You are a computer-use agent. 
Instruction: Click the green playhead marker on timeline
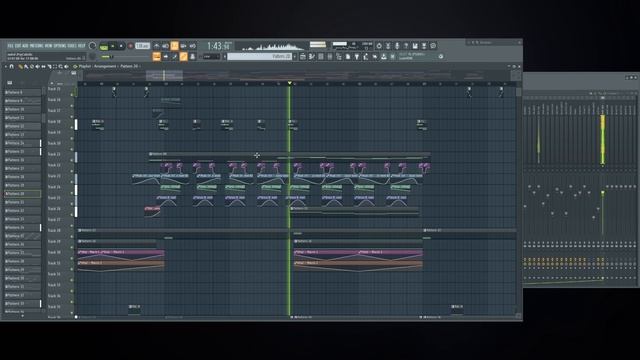(x=290, y=83)
